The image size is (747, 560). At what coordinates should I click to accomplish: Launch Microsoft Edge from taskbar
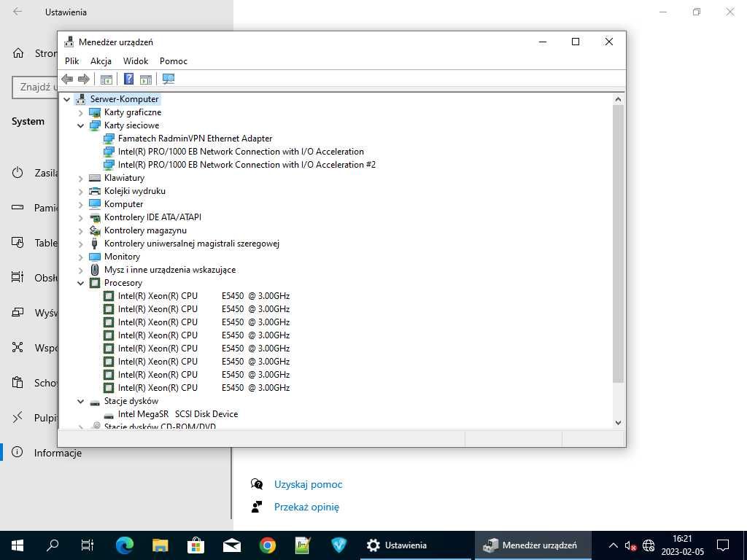click(125, 545)
